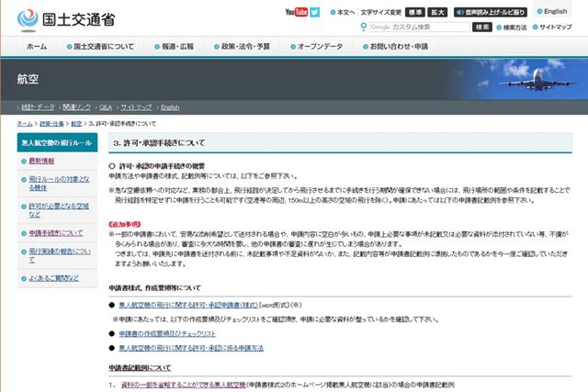Screen dimensions: 588x392
Task: Select the ホーム navigation tab
Action: [37, 46]
